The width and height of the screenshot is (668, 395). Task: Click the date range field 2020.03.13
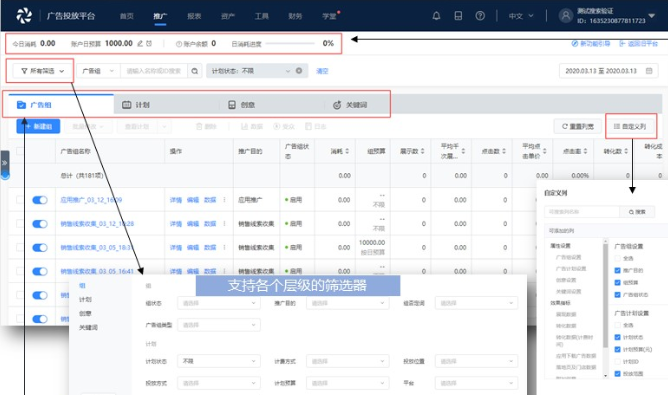608,71
